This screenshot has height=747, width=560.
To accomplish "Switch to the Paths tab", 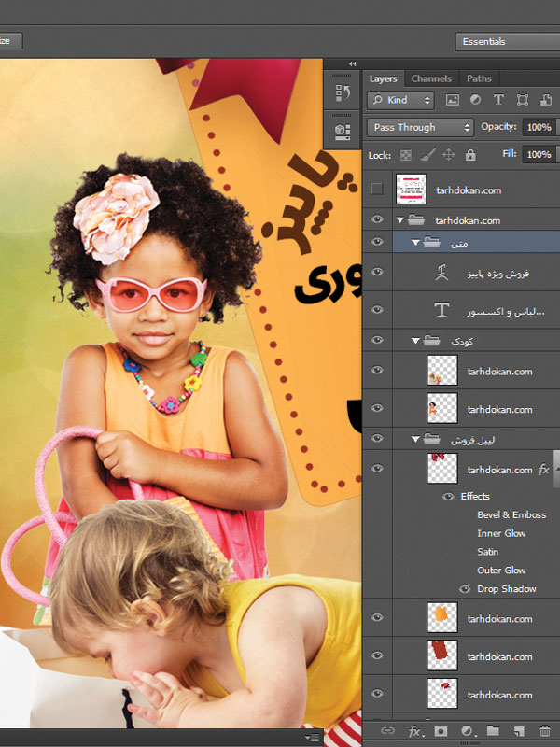I will point(479,78).
